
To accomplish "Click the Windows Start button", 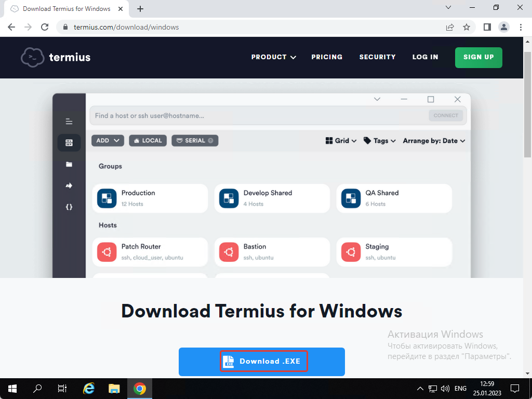I will (12, 388).
